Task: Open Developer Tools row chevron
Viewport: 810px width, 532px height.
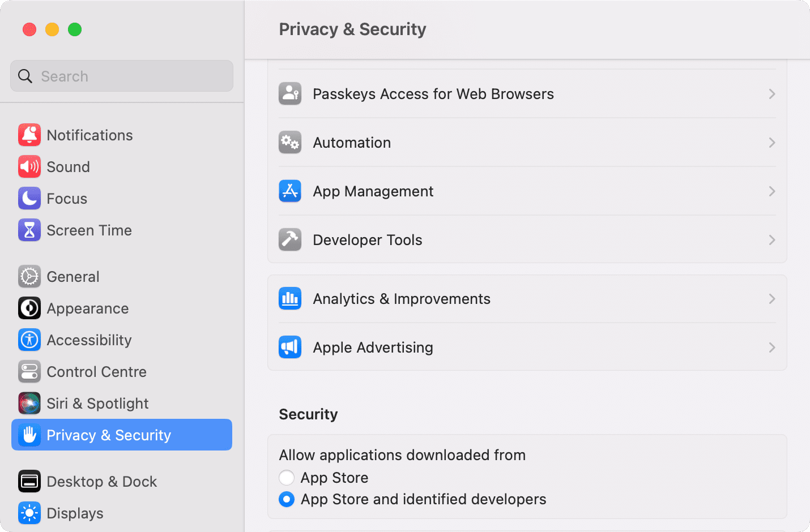Action: (772, 240)
